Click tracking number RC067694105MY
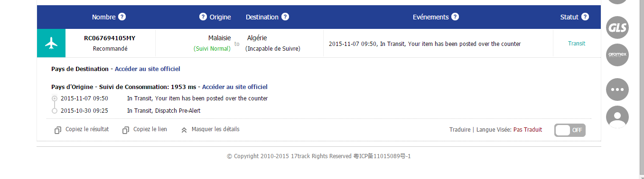644x179 pixels. coord(110,38)
